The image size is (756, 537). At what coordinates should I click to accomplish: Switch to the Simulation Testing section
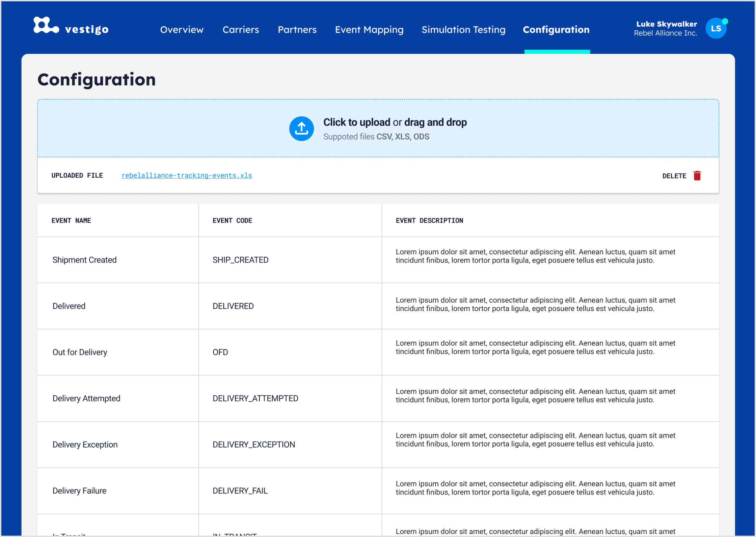[463, 30]
